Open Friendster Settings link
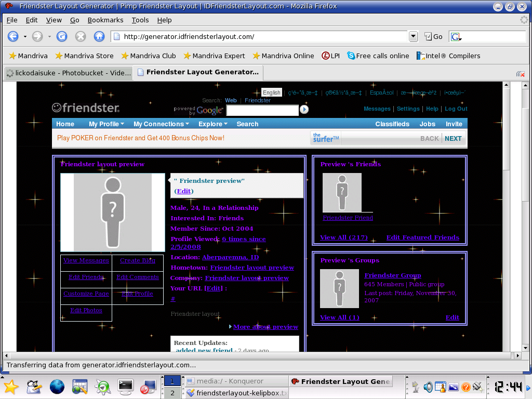 pyautogui.click(x=408, y=109)
